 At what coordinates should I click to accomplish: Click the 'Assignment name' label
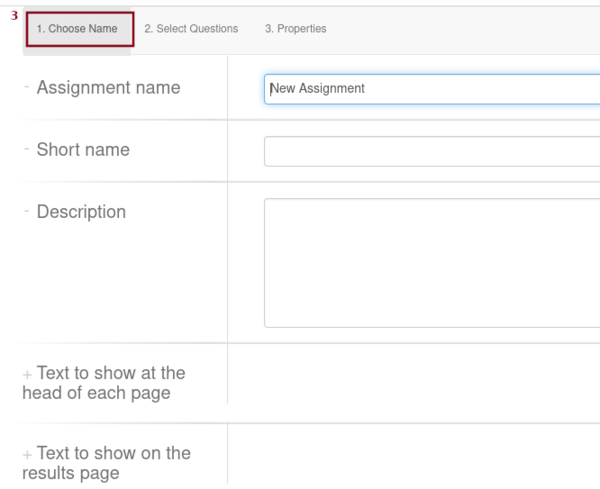(x=108, y=88)
